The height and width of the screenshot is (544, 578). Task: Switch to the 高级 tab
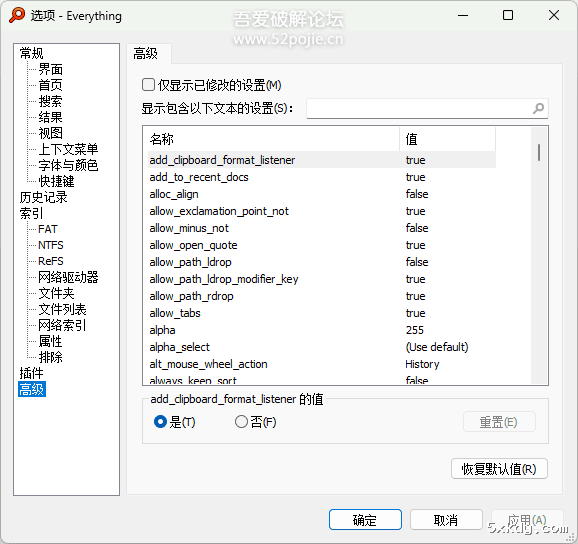146,54
